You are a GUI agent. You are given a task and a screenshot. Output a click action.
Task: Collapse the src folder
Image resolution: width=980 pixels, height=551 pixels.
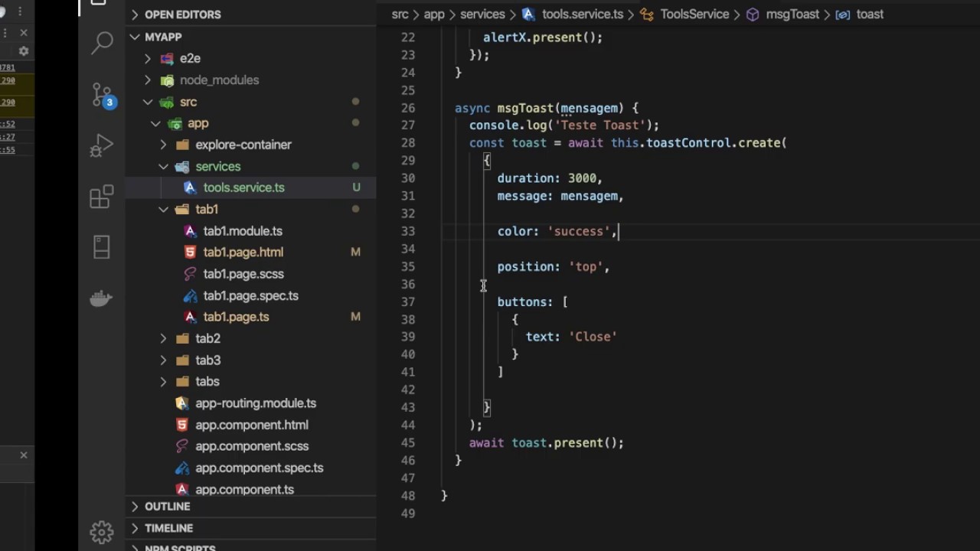tap(148, 102)
